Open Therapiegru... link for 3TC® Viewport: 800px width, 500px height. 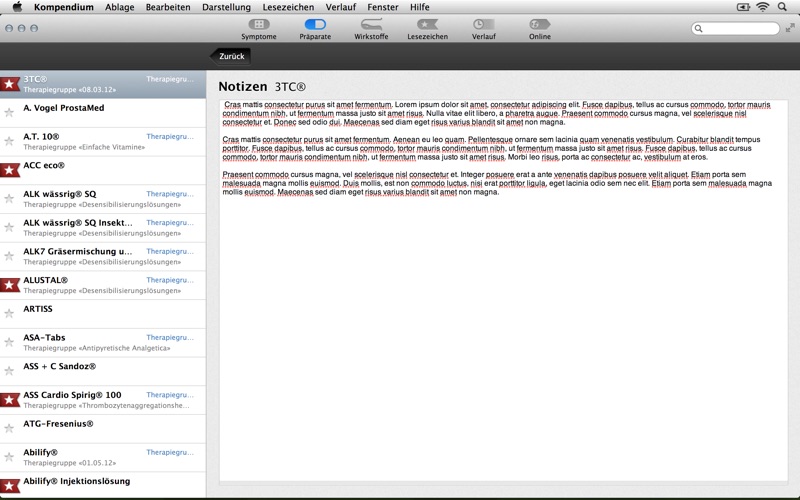click(170, 79)
